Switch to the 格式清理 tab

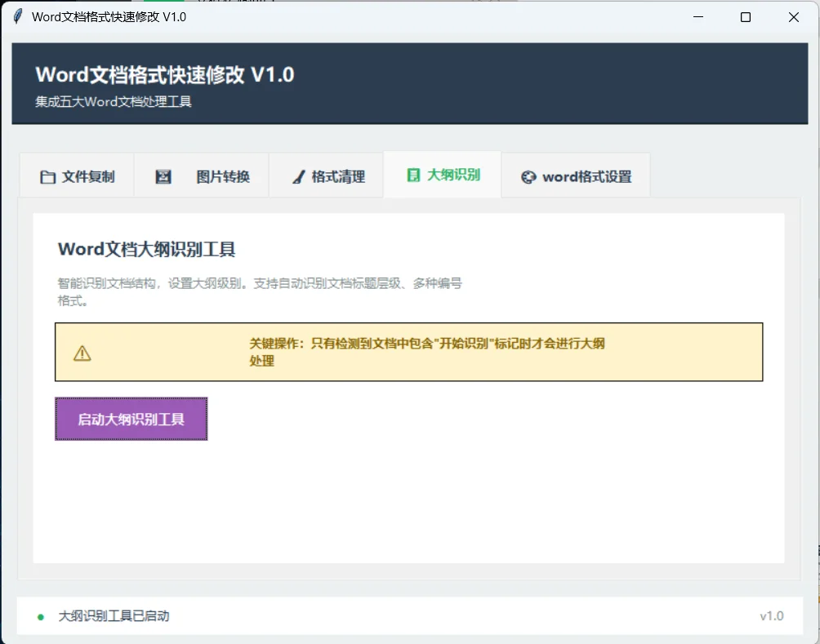pos(325,175)
